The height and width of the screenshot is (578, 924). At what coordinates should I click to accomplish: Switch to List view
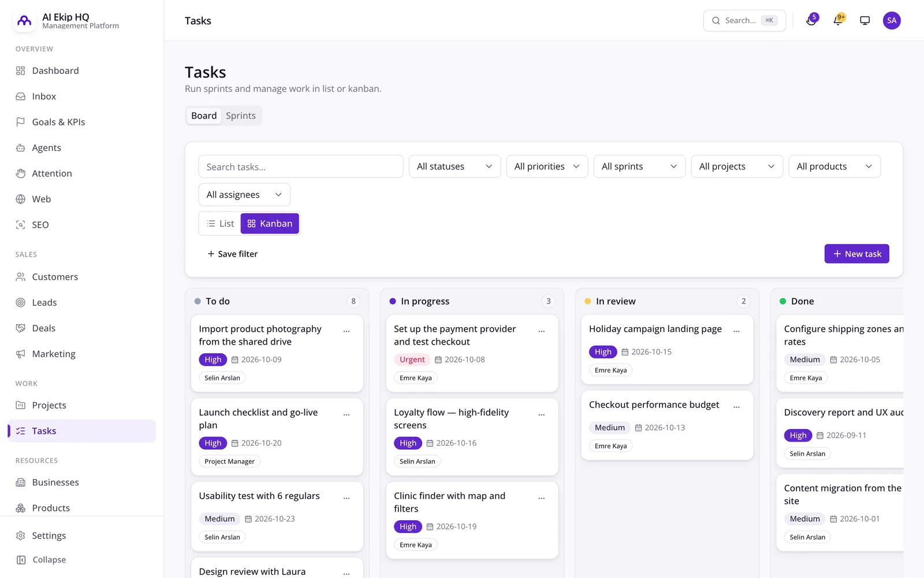(221, 224)
